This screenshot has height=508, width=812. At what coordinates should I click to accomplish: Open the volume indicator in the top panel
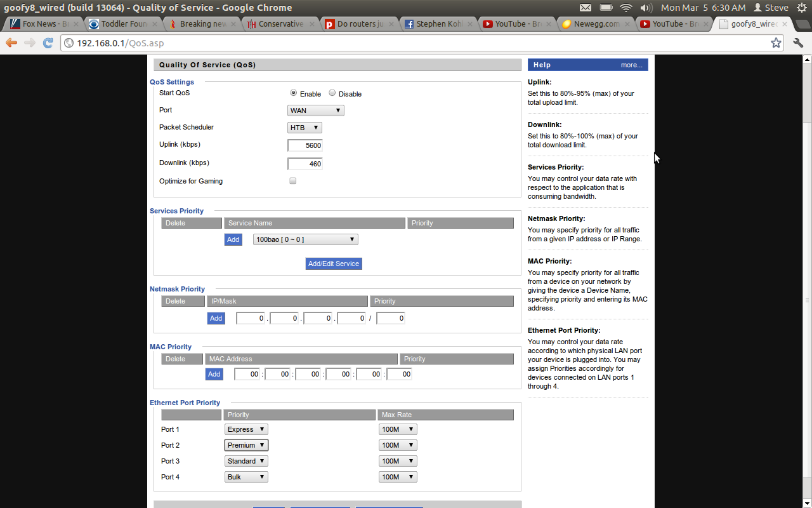[x=646, y=8]
